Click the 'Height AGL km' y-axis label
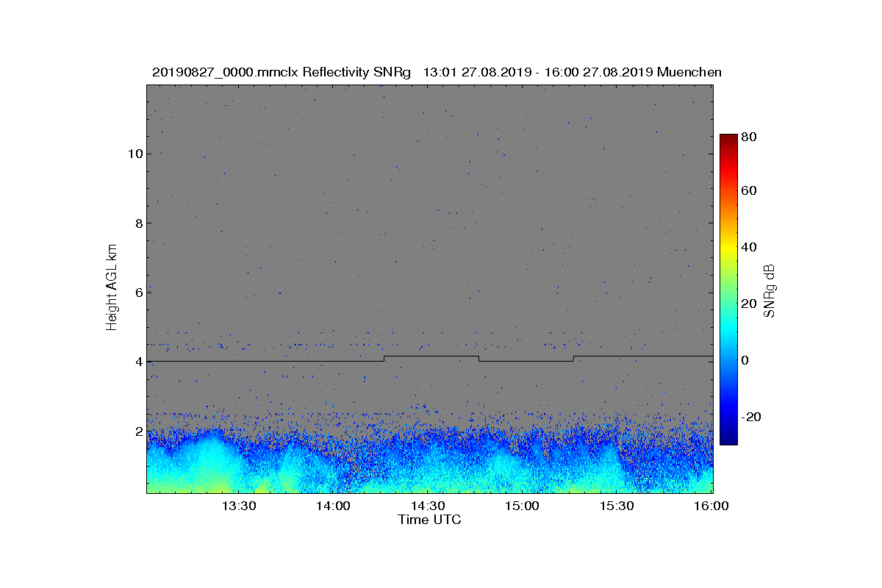882x588 pixels. [x=112, y=289]
